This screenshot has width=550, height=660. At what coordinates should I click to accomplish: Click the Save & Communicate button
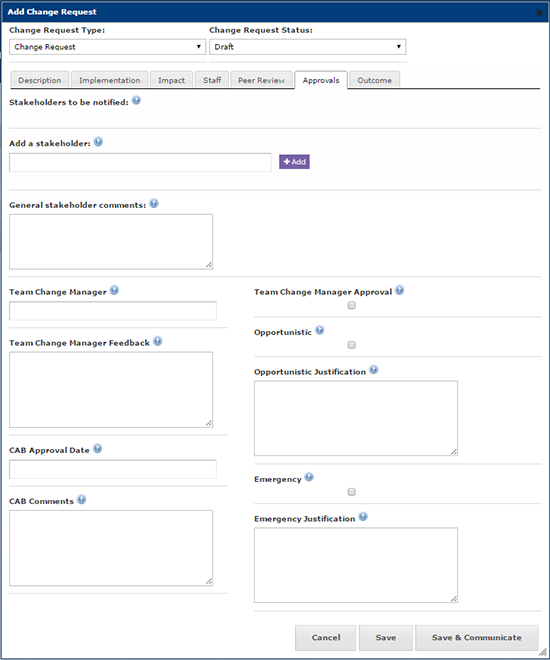(477, 638)
